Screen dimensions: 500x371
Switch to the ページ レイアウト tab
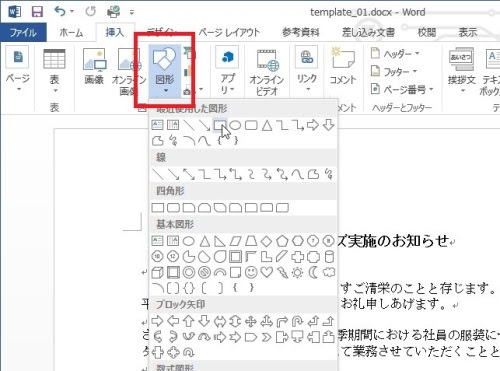(229, 33)
